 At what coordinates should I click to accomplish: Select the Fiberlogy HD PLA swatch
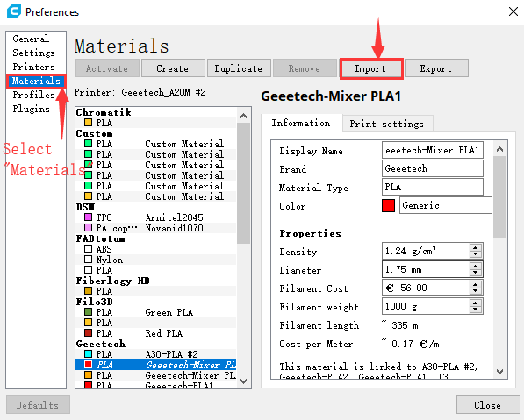(x=89, y=291)
